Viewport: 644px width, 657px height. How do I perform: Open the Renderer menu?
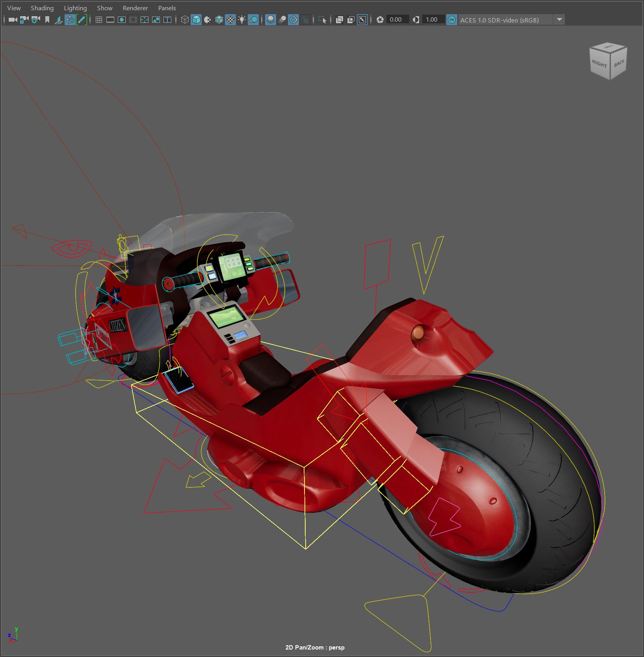click(x=135, y=8)
